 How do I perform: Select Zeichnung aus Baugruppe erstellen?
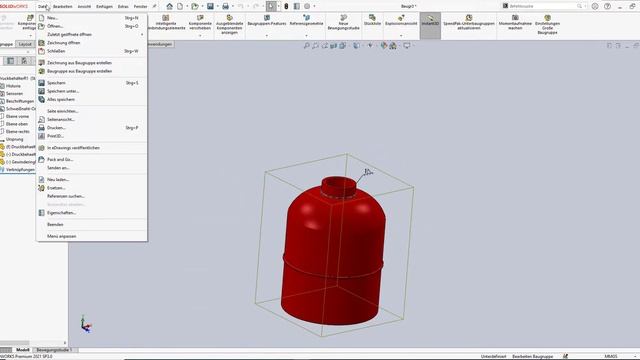click(x=92, y=63)
